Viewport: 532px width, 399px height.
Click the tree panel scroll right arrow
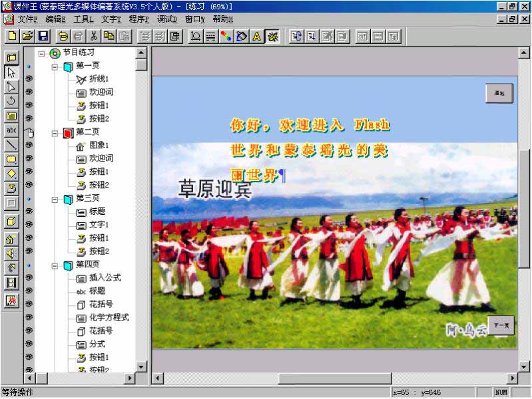click(129, 378)
